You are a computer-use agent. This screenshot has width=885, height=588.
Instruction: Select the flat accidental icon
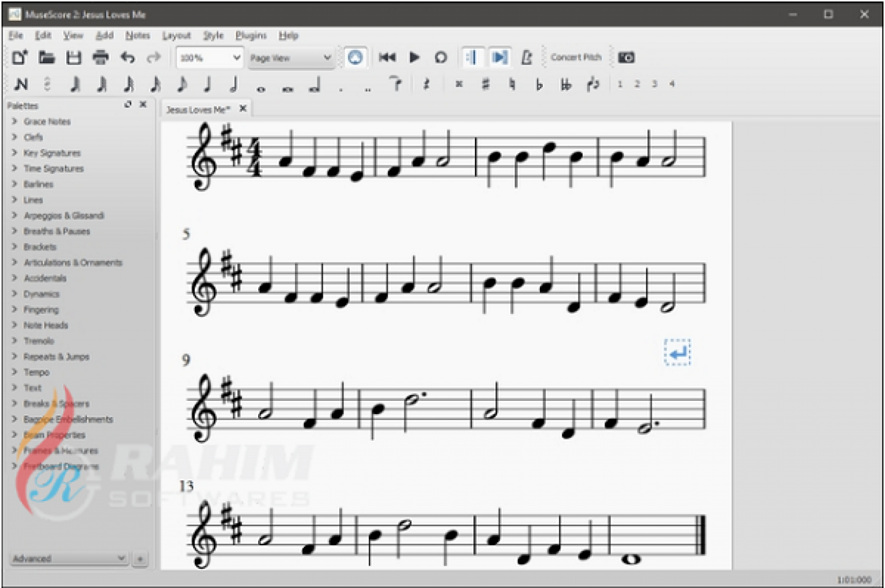click(539, 84)
